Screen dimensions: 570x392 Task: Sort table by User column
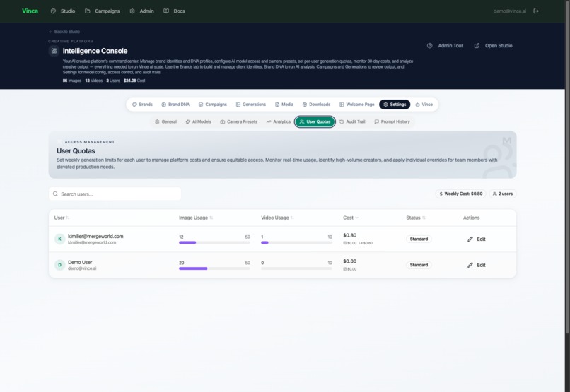62,218
